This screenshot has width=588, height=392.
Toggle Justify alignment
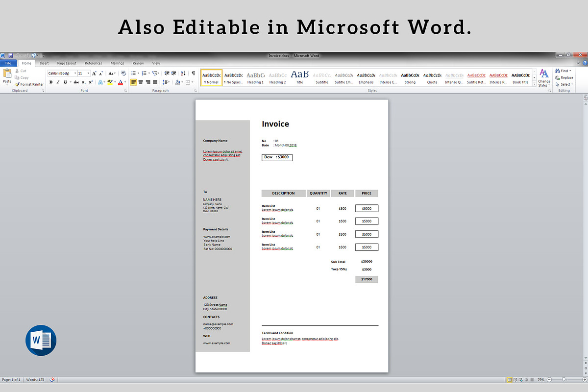coord(155,82)
